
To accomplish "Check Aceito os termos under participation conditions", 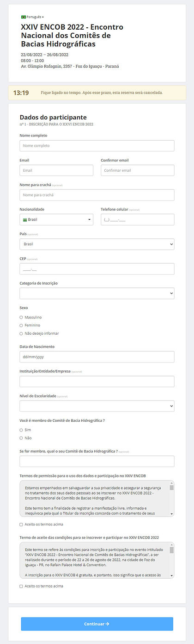I will click(x=21, y=586).
